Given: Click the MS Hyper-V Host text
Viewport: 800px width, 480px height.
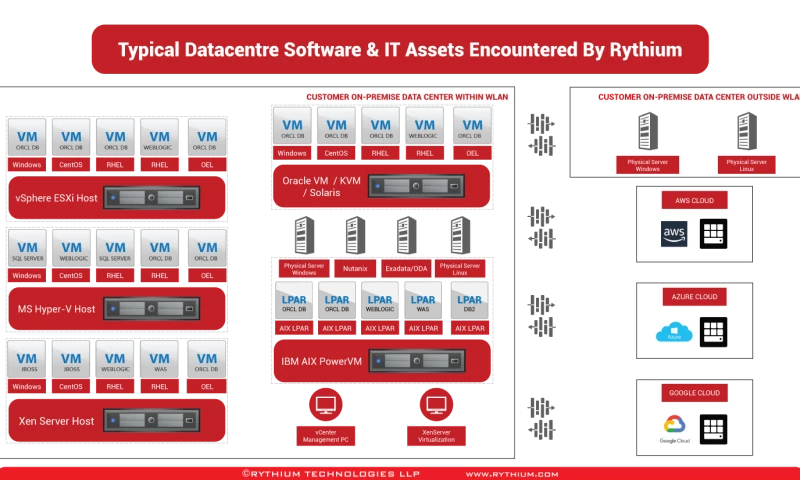Looking at the screenshot, I should 56,309.
